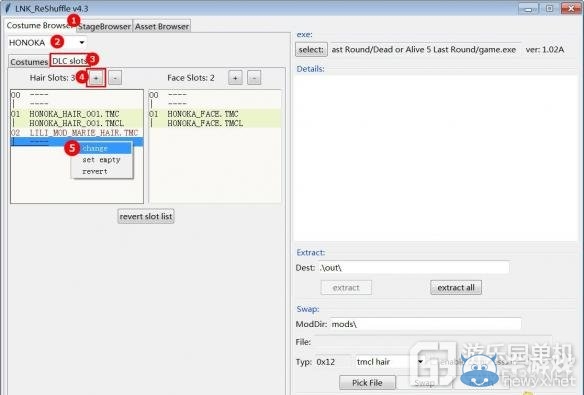Viewport: 584px width, 395px height.
Task: Add a hair slot with the plus button
Action: 96,78
